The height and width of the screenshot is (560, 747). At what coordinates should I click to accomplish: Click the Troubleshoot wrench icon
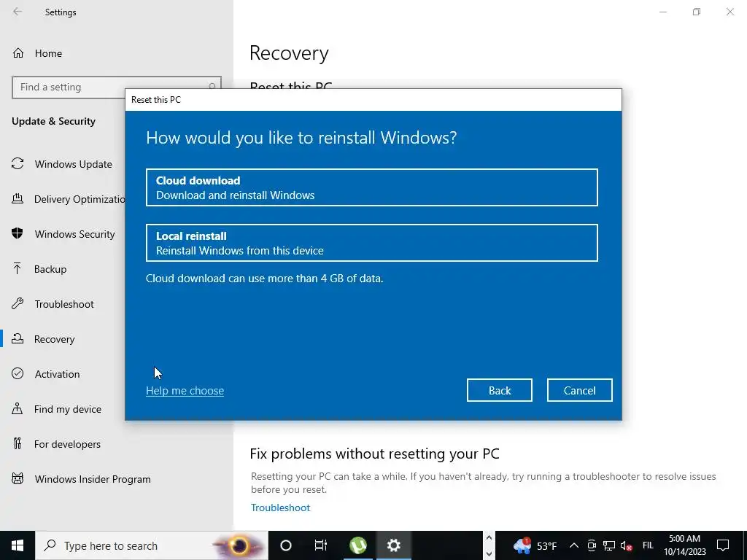click(x=18, y=303)
